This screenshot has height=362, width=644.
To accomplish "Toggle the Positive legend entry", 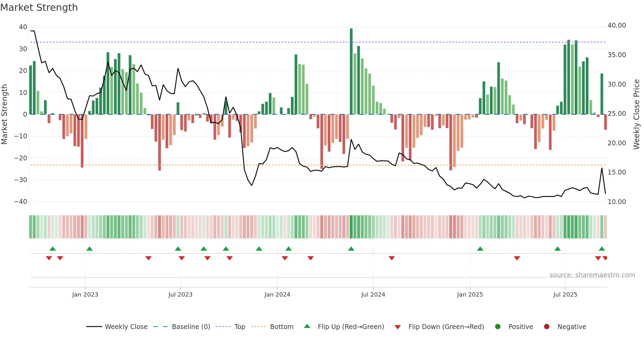I will (514, 327).
